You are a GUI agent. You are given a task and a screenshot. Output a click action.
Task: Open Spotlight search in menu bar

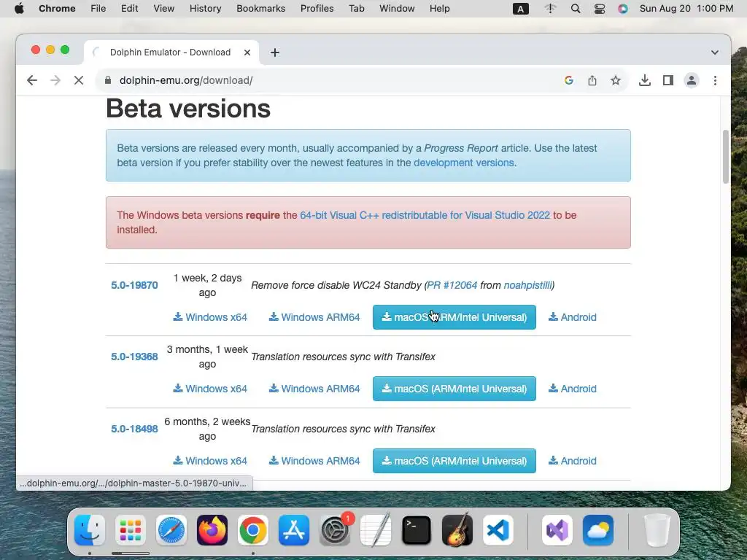click(x=576, y=9)
